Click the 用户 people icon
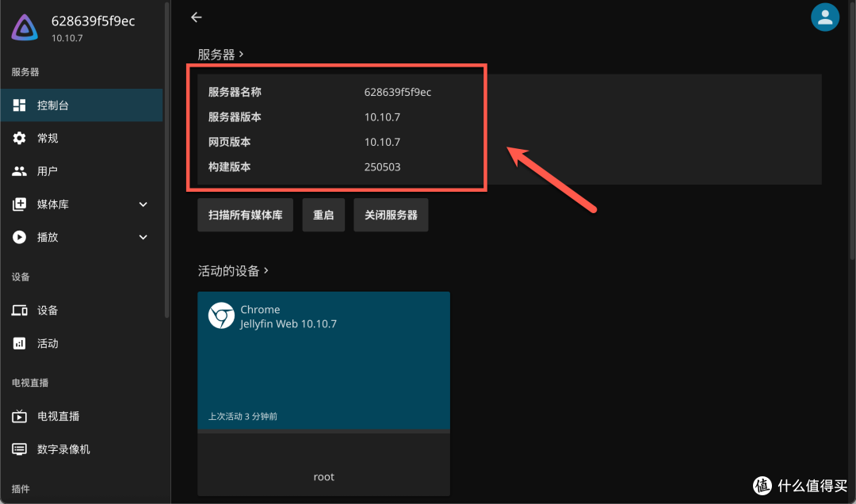This screenshot has height=504, width=856. (x=19, y=171)
